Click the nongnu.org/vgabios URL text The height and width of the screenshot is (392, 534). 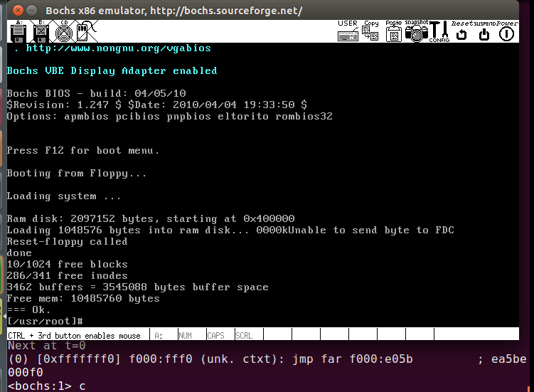point(118,48)
